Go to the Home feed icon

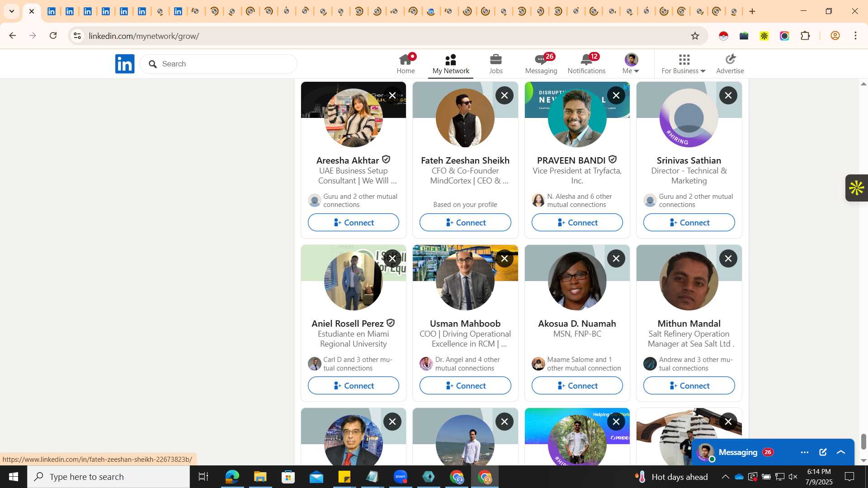(x=406, y=64)
